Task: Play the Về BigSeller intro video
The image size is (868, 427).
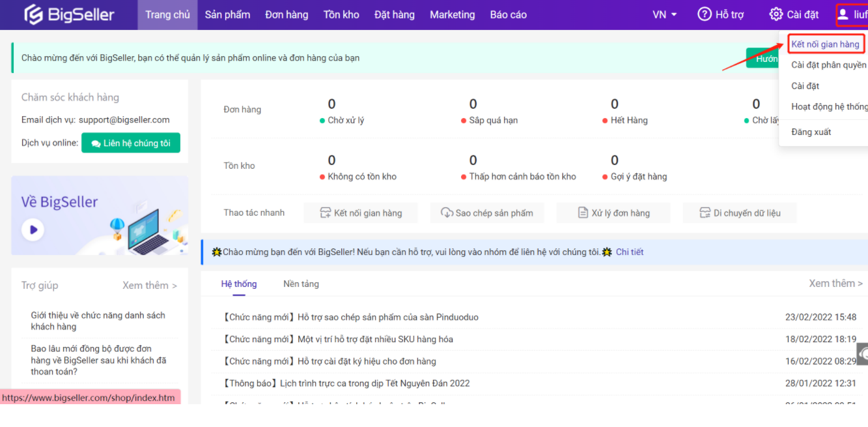Action: pos(33,229)
